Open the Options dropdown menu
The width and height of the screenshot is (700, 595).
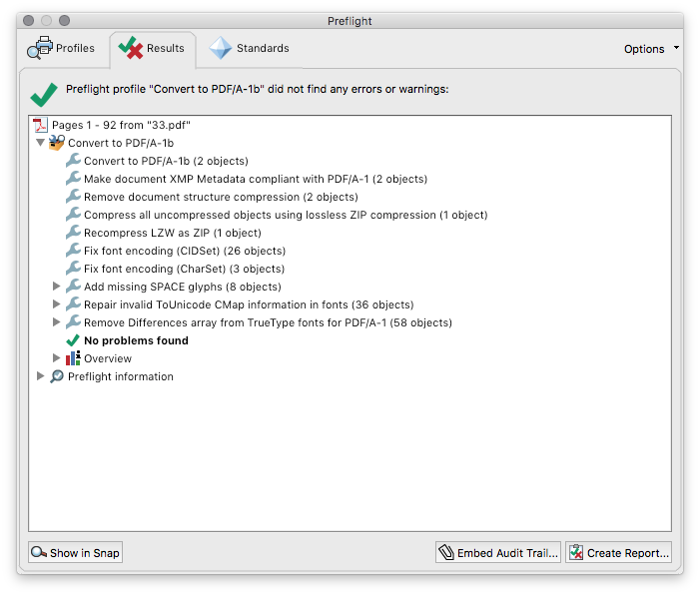[651, 49]
